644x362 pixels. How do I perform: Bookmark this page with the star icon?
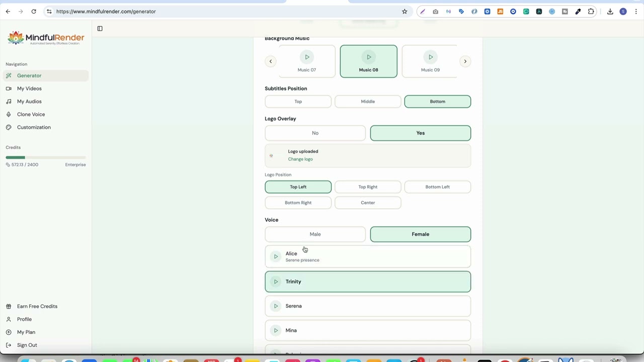point(405,12)
